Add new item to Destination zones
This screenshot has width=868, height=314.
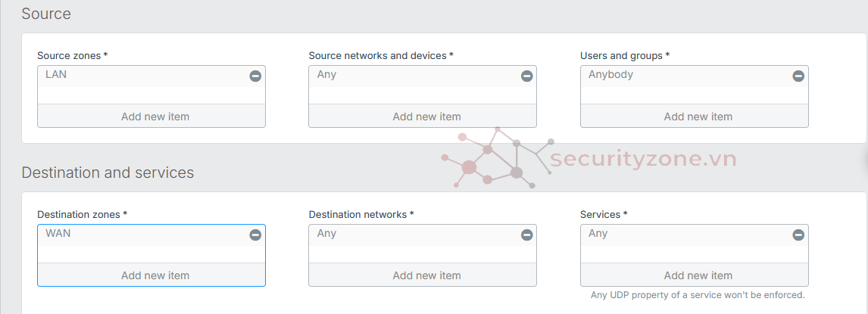pyautogui.click(x=155, y=275)
